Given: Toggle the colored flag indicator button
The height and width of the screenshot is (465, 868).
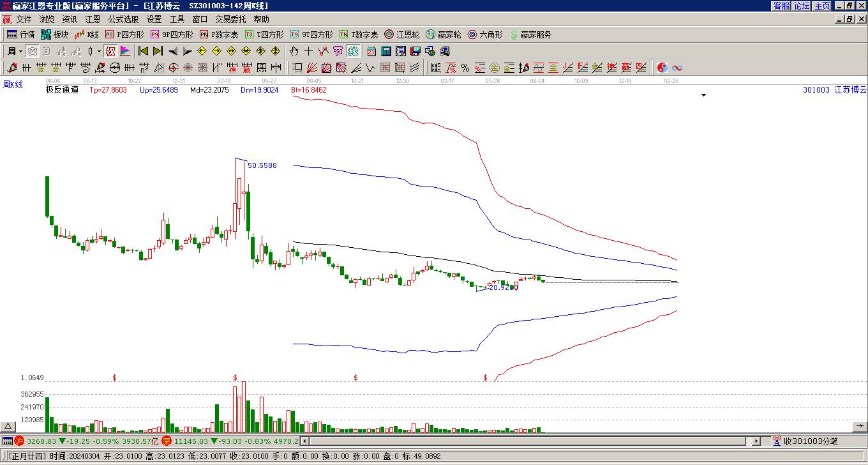Looking at the screenshot, I should point(125,51).
